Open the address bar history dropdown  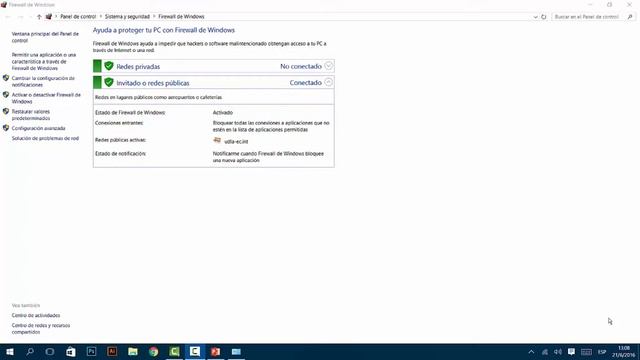535,17
